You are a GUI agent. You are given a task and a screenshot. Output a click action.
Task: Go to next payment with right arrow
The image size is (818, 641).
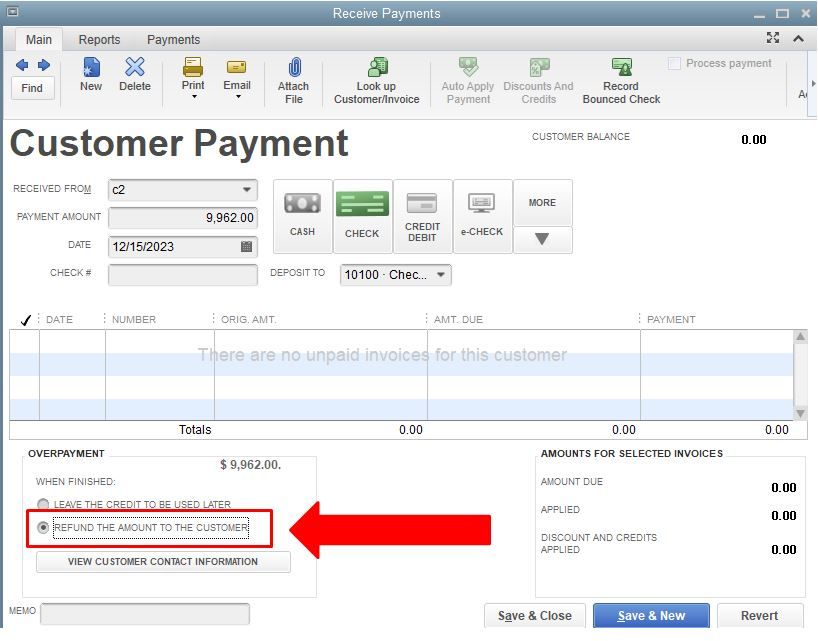click(44, 65)
